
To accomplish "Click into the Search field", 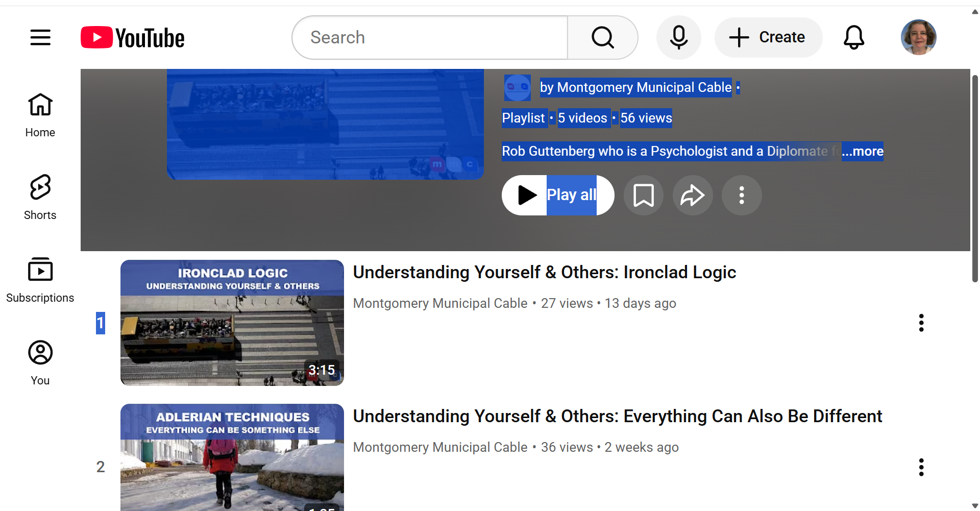I will click(430, 37).
